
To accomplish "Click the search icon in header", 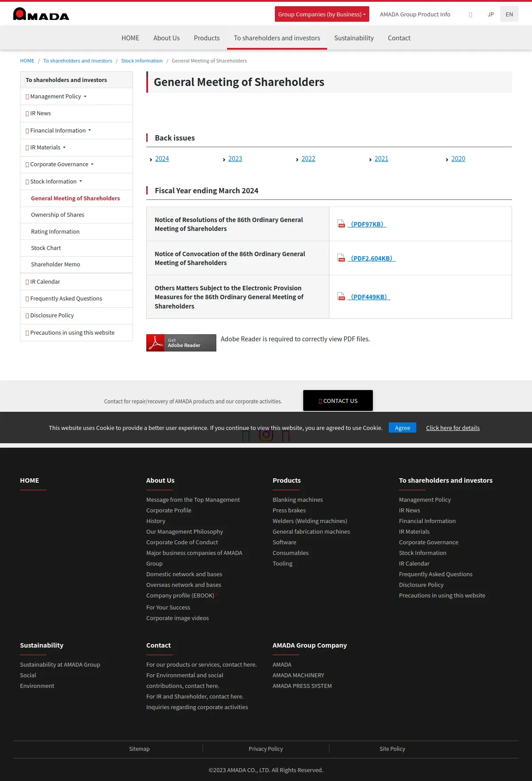I will (470, 15).
